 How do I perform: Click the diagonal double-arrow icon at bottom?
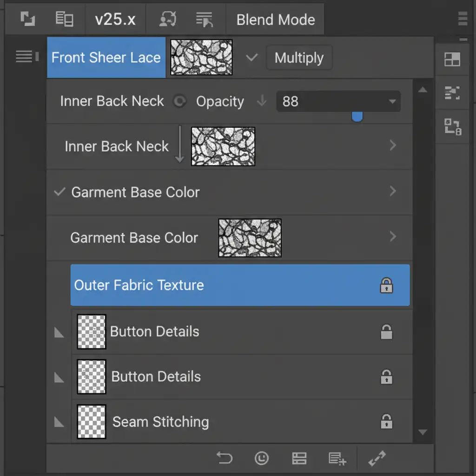(377, 458)
